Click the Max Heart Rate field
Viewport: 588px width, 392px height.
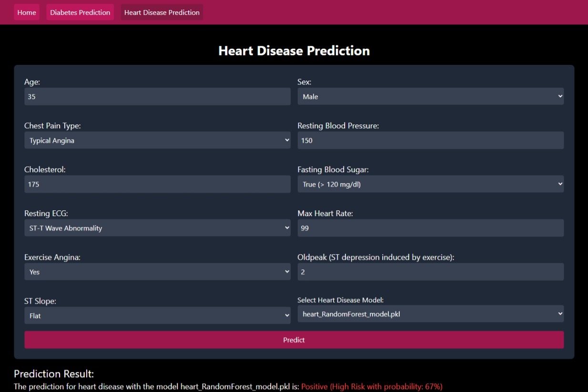tap(430, 228)
